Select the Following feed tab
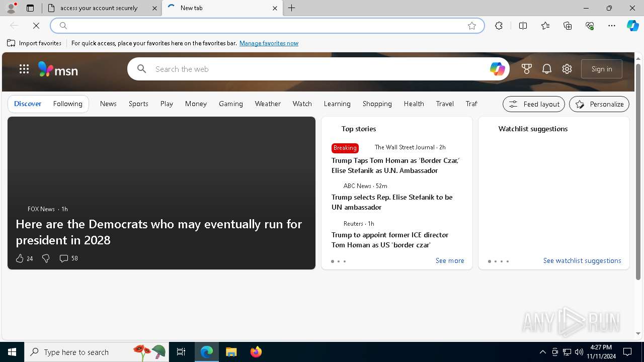The width and height of the screenshot is (644, 362). pyautogui.click(x=67, y=104)
